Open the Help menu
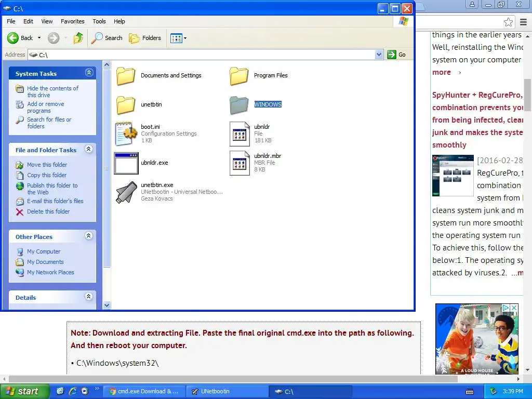The image size is (532, 399). pos(119,21)
